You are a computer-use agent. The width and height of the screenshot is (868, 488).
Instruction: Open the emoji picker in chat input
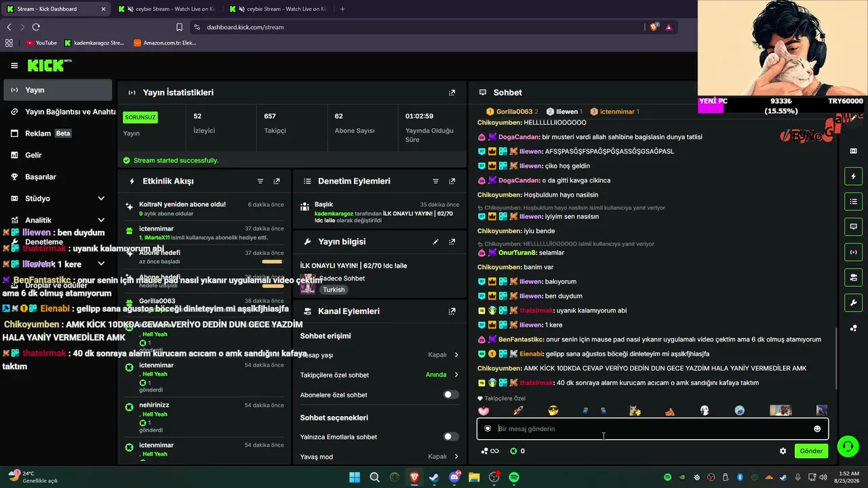(x=817, y=429)
